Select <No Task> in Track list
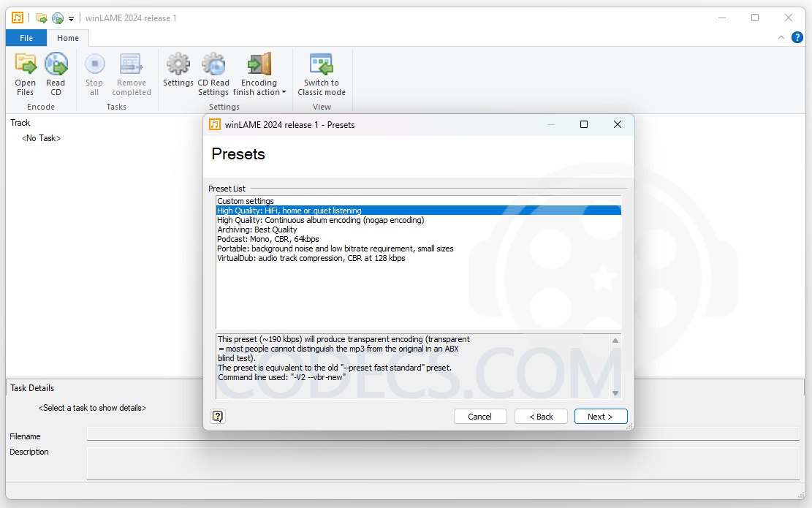The width and height of the screenshot is (812, 508). pyautogui.click(x=42, y=138)
